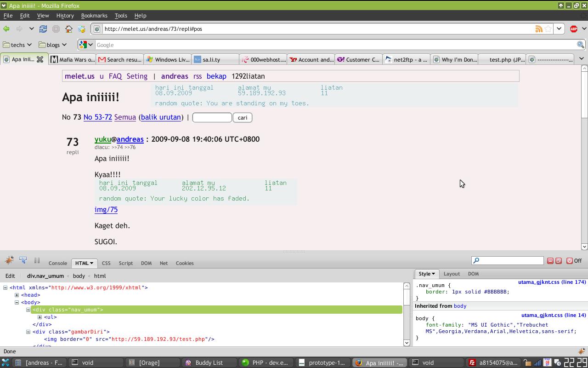This screenshot has height=368, width=588.
Task: Open the File menu
Action: 8,16
